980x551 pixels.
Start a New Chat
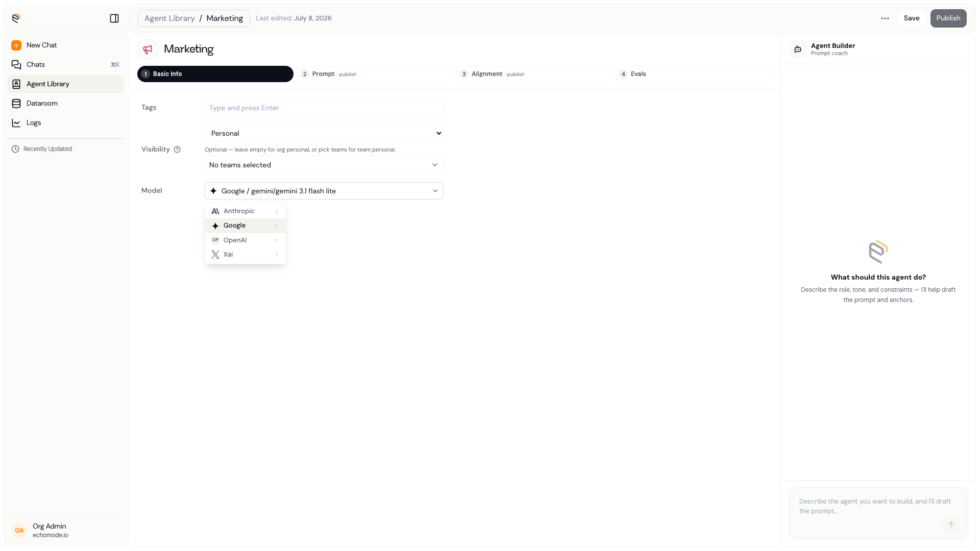click(65, 45)
